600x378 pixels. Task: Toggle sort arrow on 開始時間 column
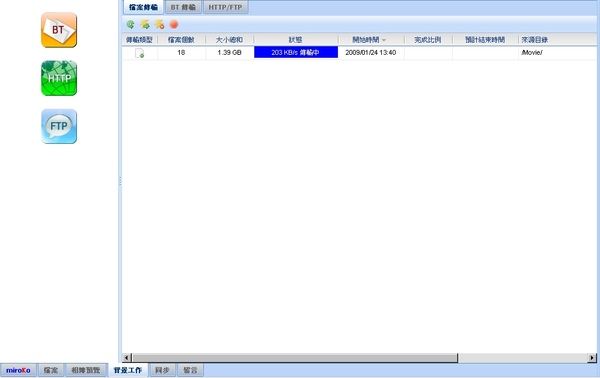(384, 40)
